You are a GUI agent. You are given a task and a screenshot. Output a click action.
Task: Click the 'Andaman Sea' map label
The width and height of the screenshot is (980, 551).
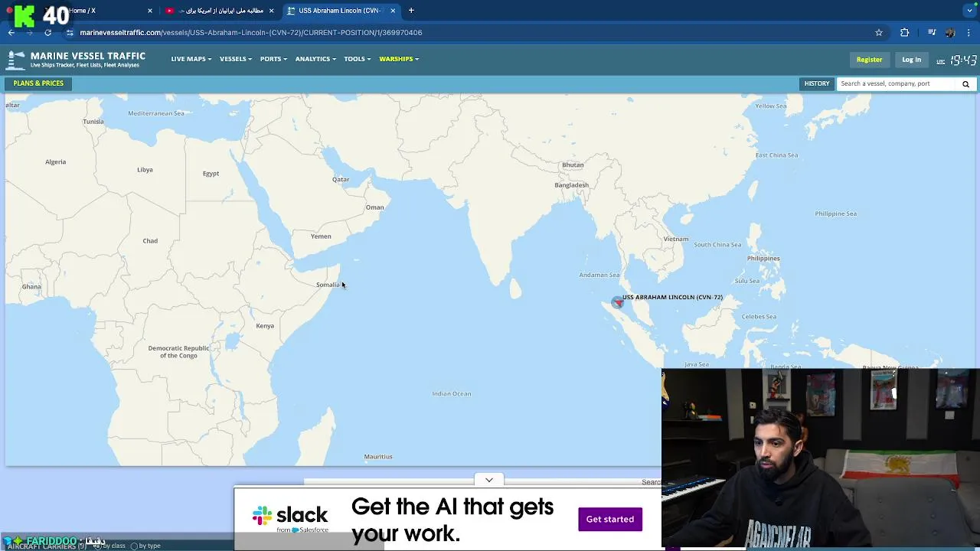pos(599,275)
